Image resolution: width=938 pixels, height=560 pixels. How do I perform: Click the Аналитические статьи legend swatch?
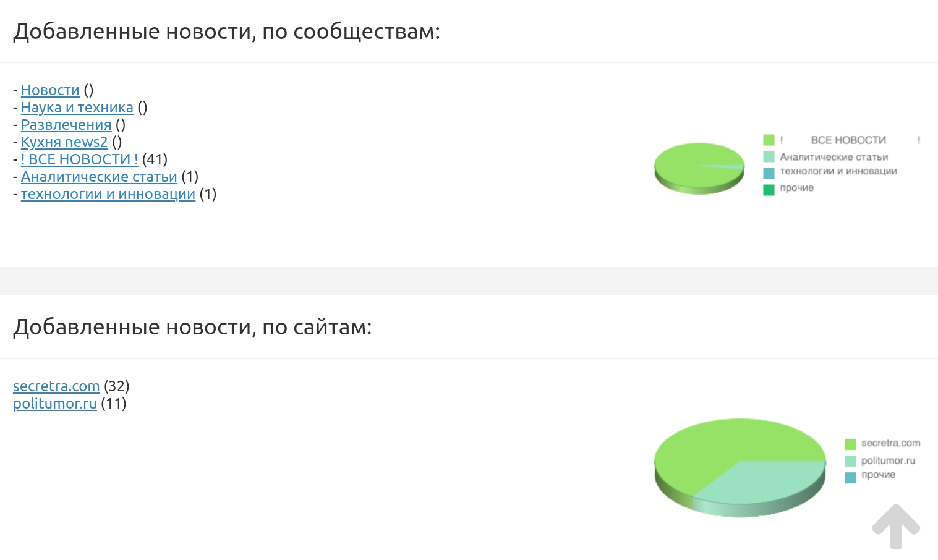pyautogui.click(x=769, y=157)
